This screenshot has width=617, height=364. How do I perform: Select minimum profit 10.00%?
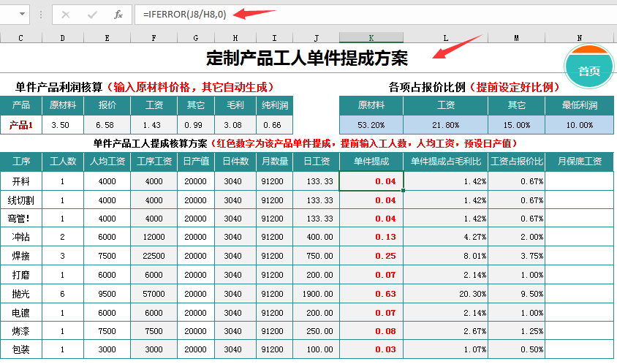coord(579,125)
